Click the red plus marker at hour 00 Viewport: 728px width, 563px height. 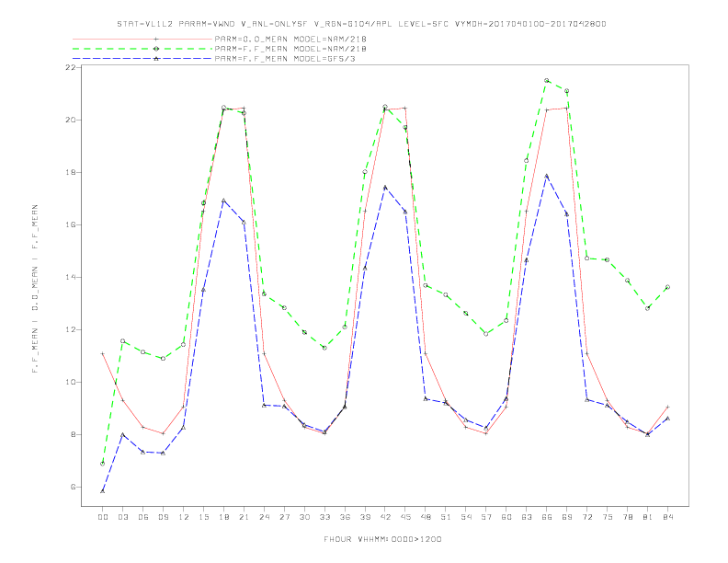tap(103, 354)
